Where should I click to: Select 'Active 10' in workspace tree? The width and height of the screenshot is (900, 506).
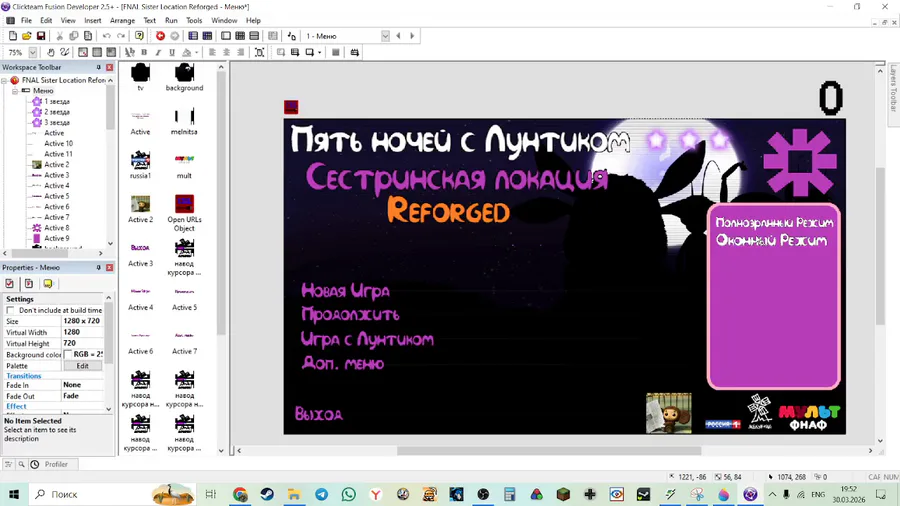(59, 143)
